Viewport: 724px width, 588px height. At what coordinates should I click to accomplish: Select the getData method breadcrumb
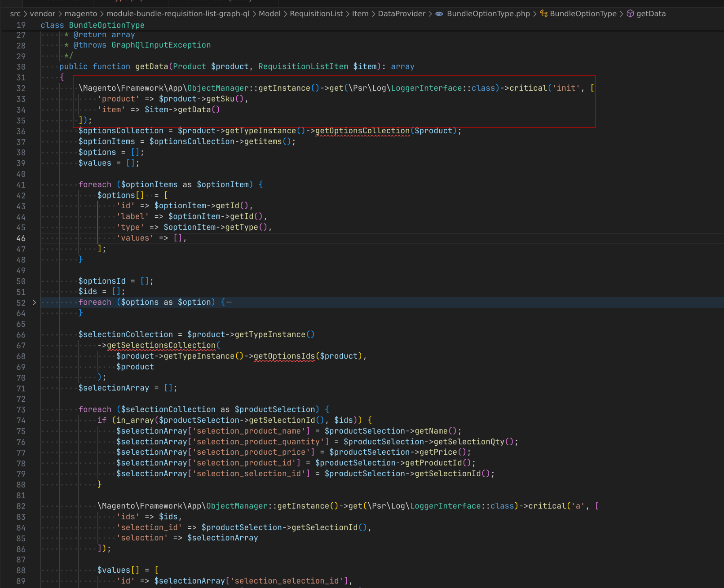(651, 14)
